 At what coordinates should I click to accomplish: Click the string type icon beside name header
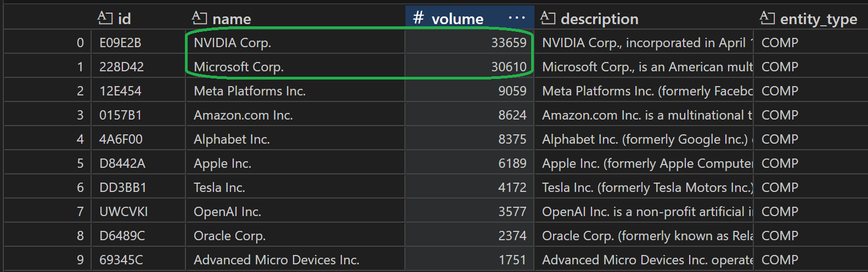[199, 18]
